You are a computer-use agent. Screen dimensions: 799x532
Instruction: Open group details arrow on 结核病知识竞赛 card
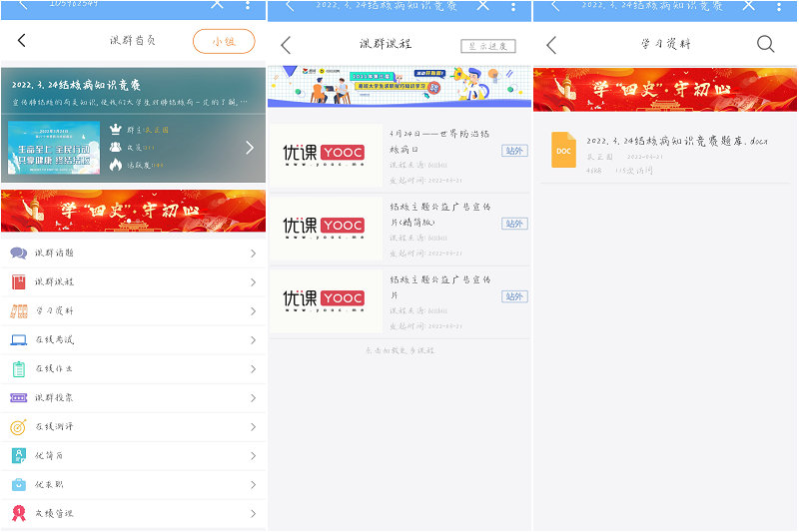coord(249,148)
